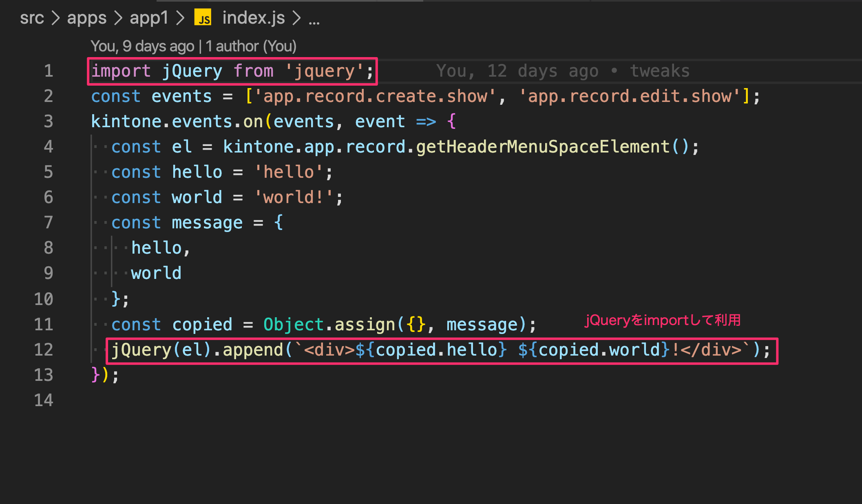Place cursor on 'jQuery' in import line
The image size is (862, 504).
[x=192, y=71]
